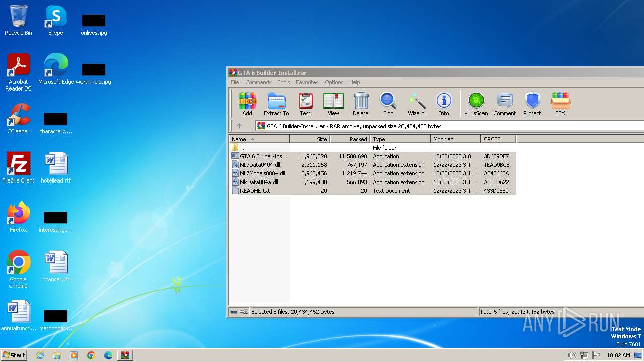Sort files by Name column header
The width and height of the screenshot is (644, 362).
tap(260, 139)
